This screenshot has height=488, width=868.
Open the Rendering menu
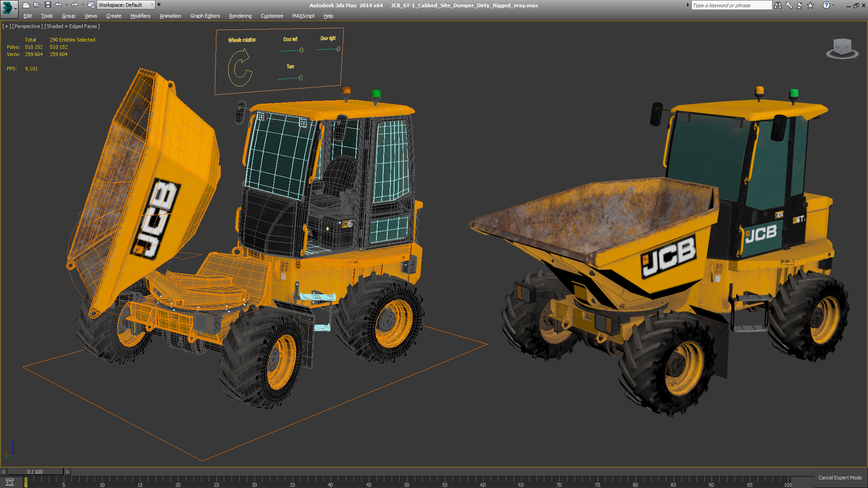click(241, 16)
